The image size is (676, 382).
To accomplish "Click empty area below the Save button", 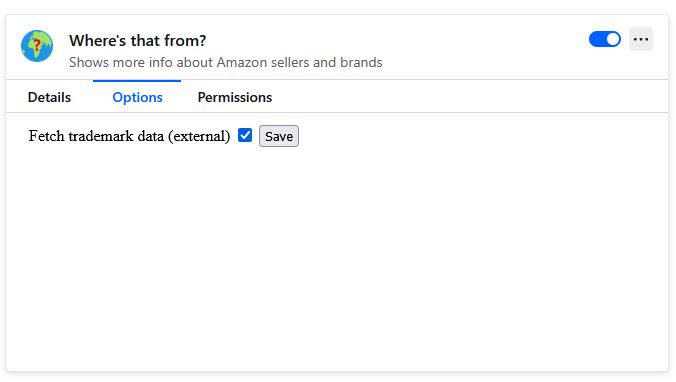I will click(x=336, y=259).
